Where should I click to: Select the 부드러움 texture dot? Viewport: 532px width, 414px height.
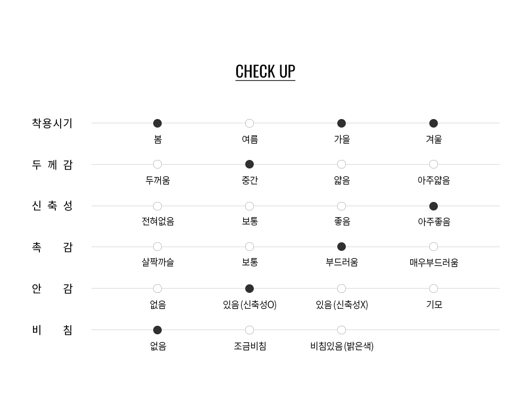pyautogui.click(x=342, y=247)
